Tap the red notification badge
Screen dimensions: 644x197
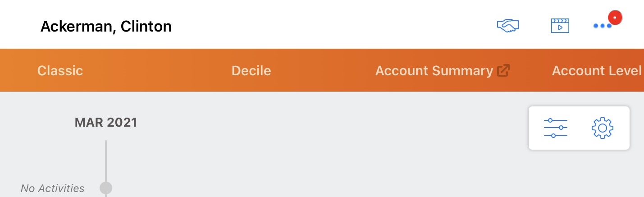615,18
